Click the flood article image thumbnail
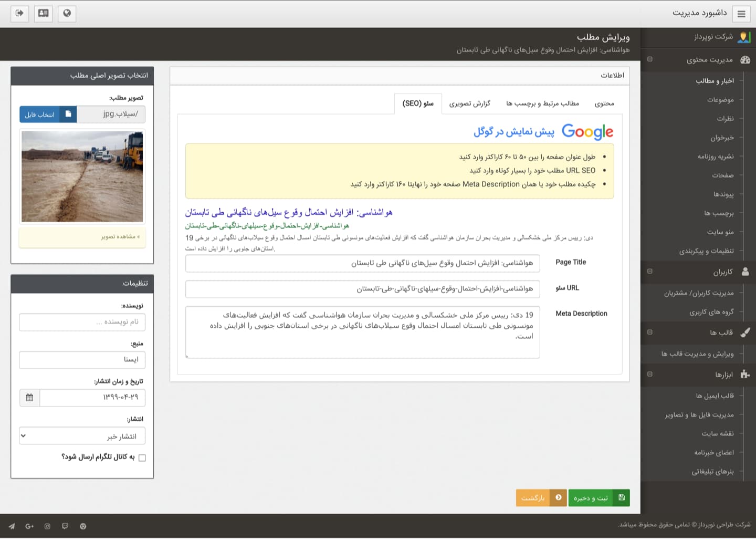Viewport: 756px width, 551px height. [82, 176]
